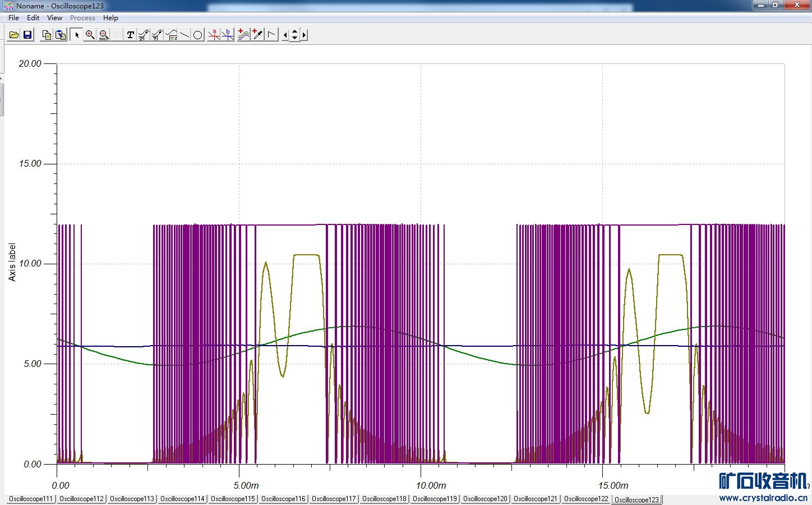
Task: Open the Help menu
Action: [110, 18]
